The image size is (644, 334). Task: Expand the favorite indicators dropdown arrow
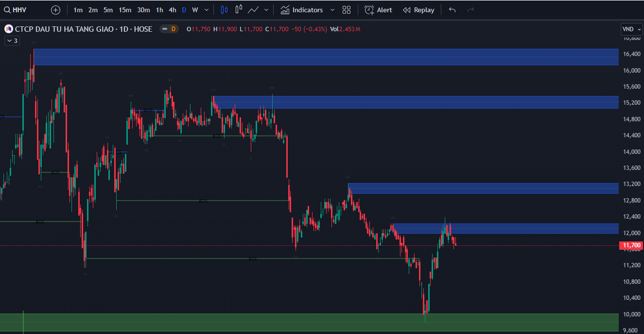tap(332, 10)
